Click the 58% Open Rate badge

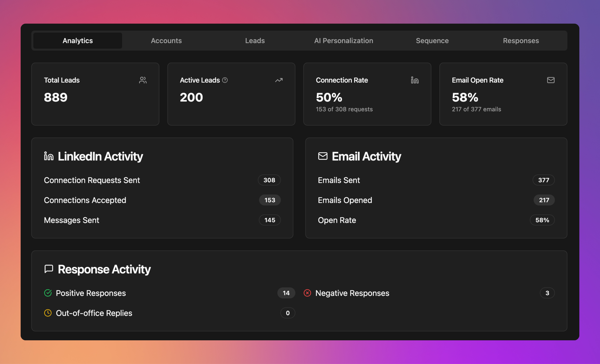pos(542,220)
